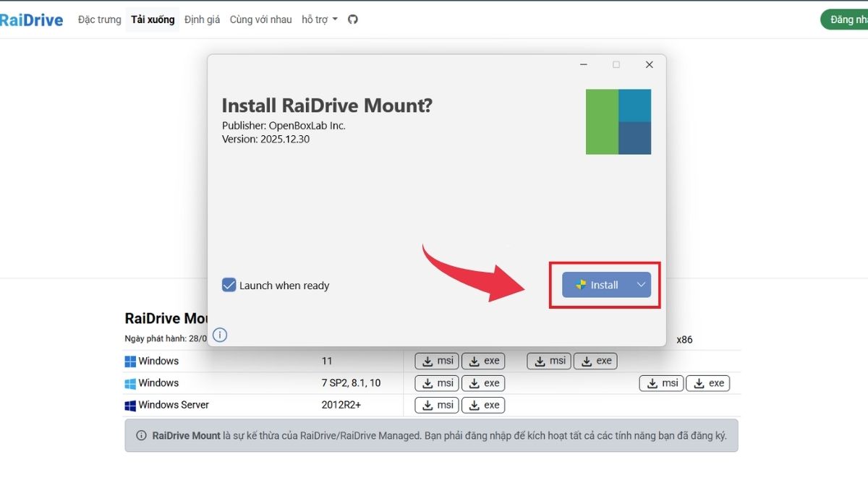This screenshot has height=488, width=868.
Task: Open the Cùng với nhau page
Action: [260, 20]
